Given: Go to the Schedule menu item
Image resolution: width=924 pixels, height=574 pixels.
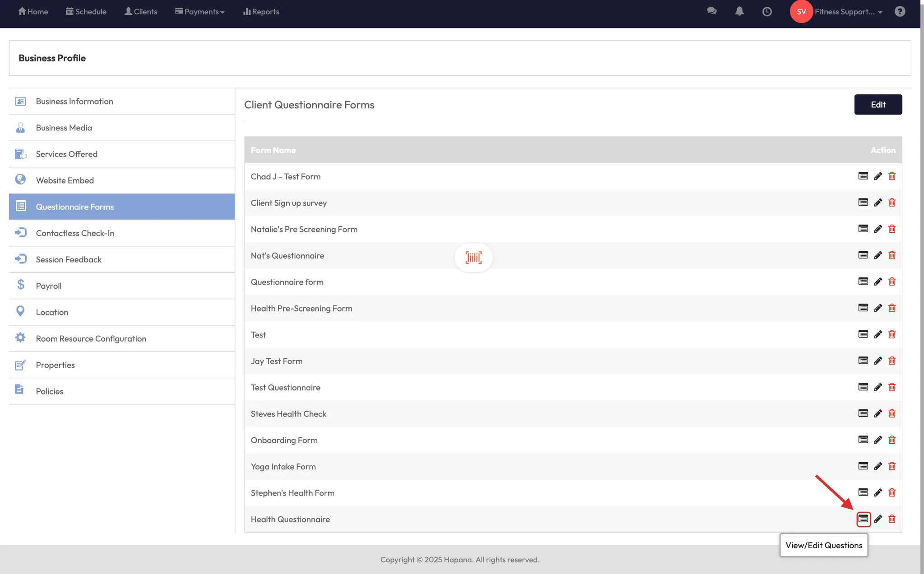Looking at the screenshot, I should 86,12.
